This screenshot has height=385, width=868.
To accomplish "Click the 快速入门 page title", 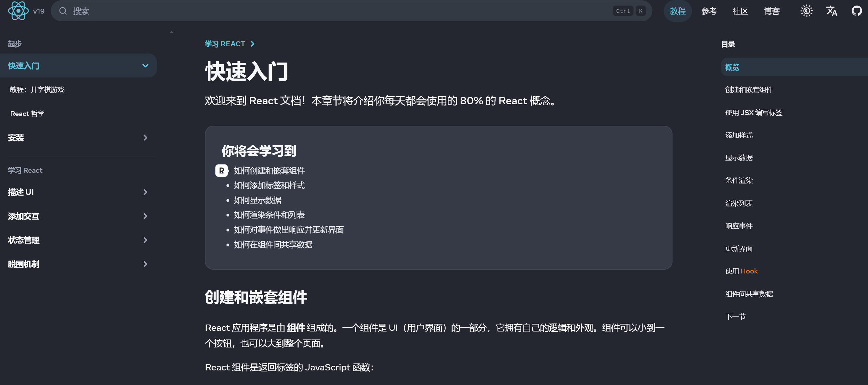I will [247, 72].
